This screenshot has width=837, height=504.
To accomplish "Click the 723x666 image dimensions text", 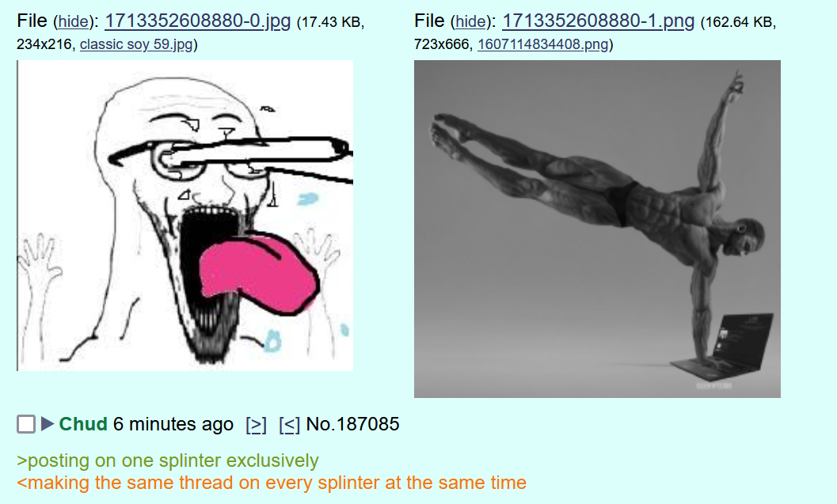I will (x=441, y=44).
